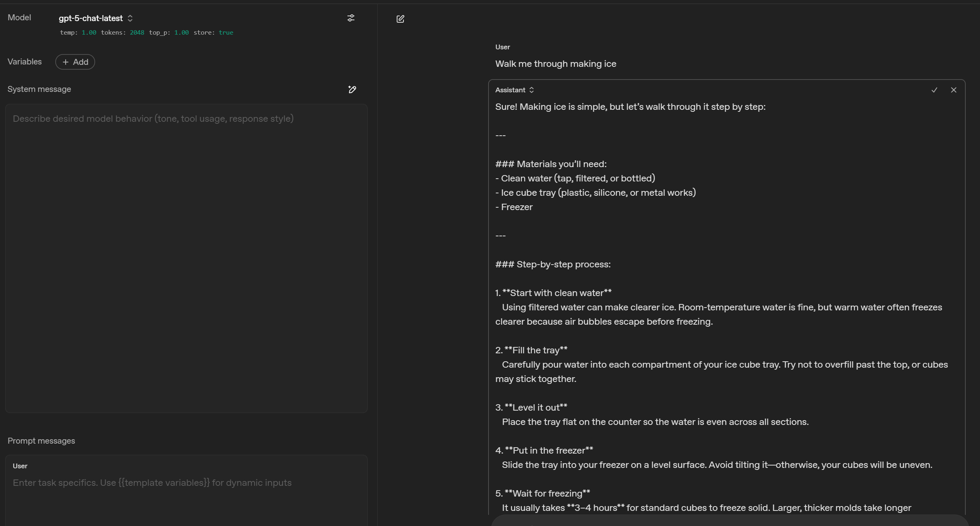Click the generate system message wand icon
Screen dimensions: 980x526
(x=352, y=90)
